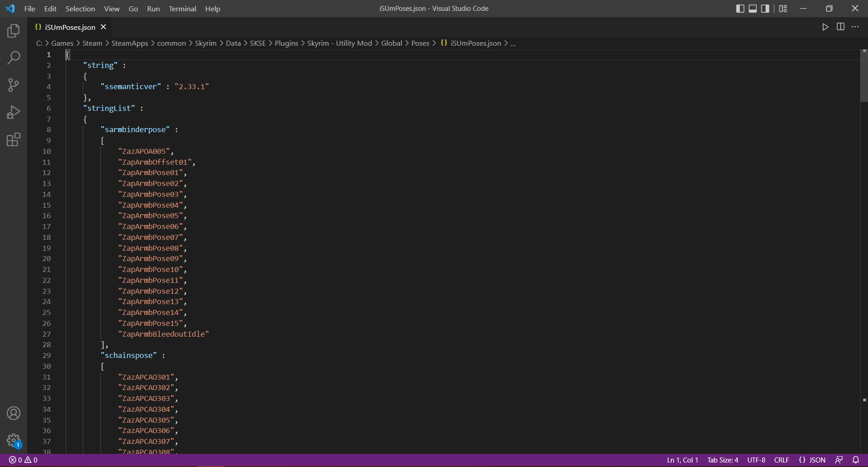Click the Global breadcrumb segment
868x467 pixels.
pos(392,43)
